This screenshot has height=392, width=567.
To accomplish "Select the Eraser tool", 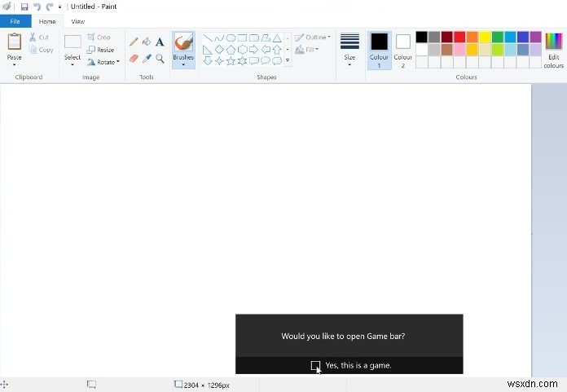I will tap(134, 58).
